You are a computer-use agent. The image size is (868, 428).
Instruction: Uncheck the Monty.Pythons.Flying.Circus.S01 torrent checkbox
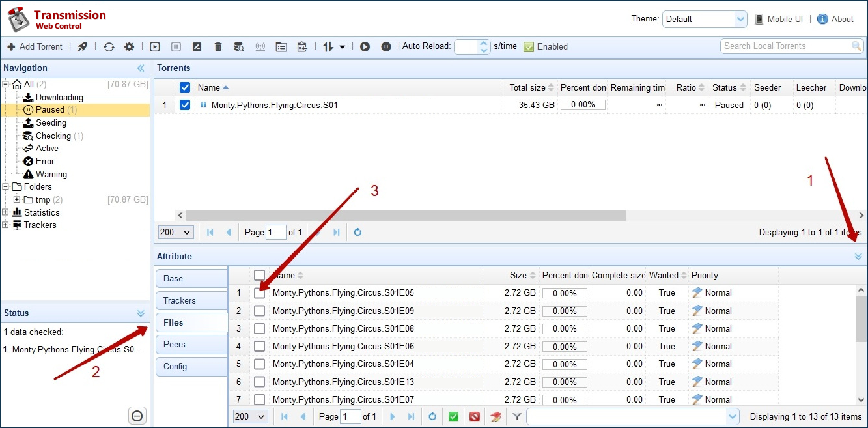185,105
